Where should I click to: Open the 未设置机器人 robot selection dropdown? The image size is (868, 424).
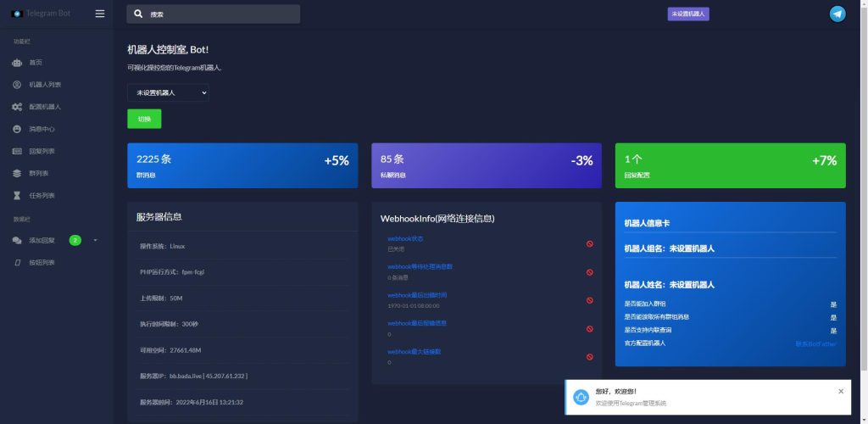168,92
